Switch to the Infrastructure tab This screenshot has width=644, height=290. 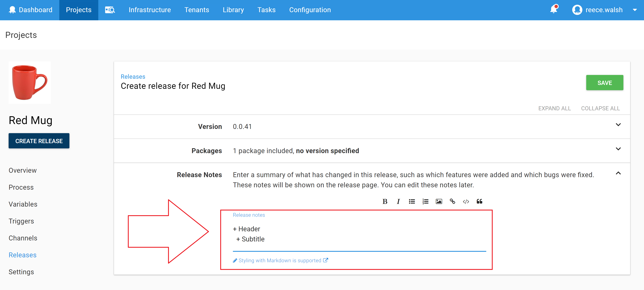[x=149, y=10]
